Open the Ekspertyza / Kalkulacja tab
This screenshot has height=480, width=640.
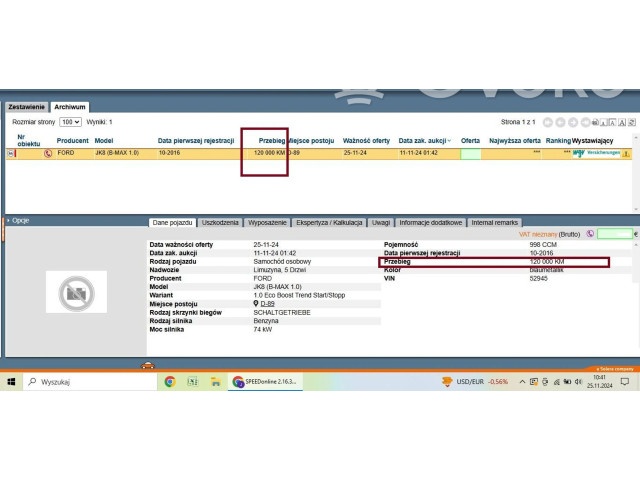point(330,222)
